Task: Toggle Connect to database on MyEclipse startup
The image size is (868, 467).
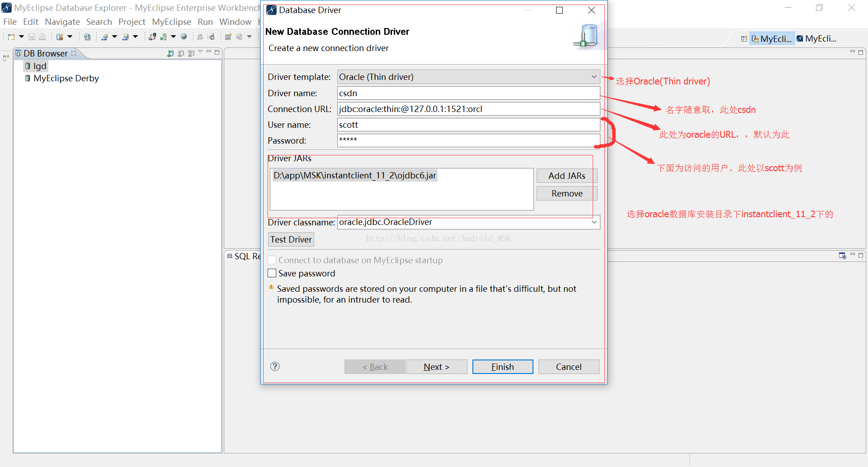Action: coord(272,260)
